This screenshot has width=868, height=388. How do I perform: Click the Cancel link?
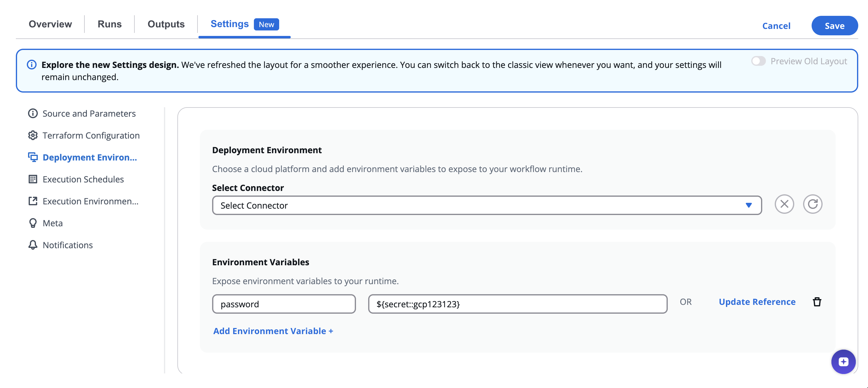[776, 26]
